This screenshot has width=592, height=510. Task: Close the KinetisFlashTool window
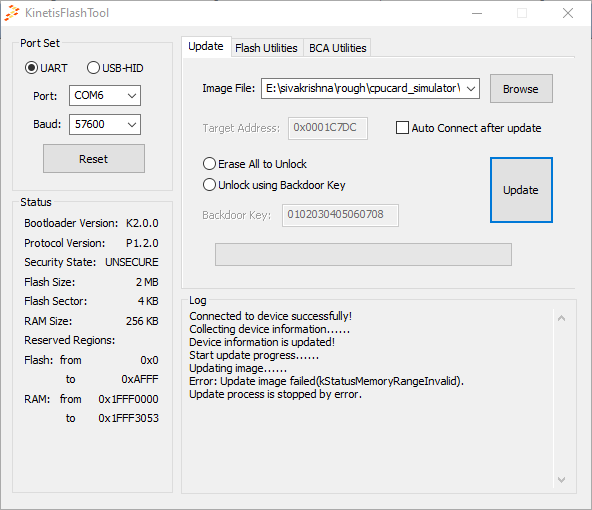(x=568, y=13)
